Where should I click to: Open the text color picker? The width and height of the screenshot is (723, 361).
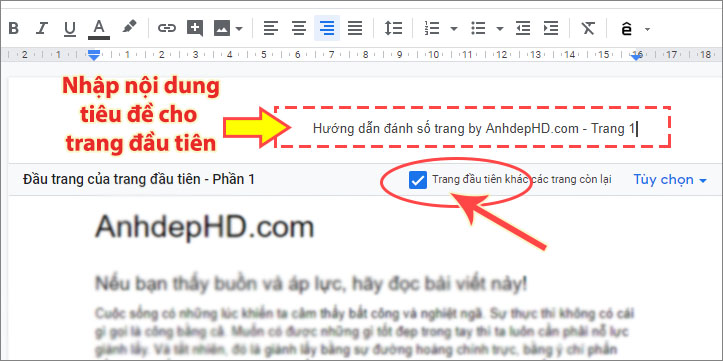pos(99,29)
